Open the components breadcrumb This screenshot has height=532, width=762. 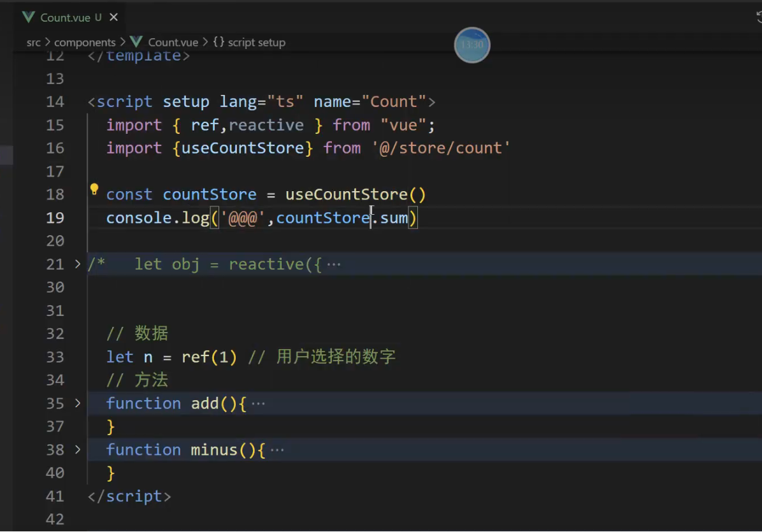click(85, 43)
